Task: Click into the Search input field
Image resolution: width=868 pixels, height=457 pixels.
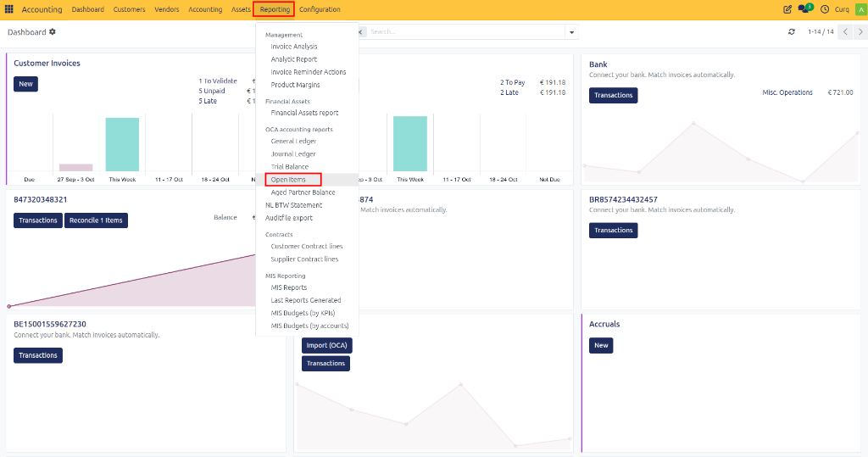Action: (x=466, y=32)
